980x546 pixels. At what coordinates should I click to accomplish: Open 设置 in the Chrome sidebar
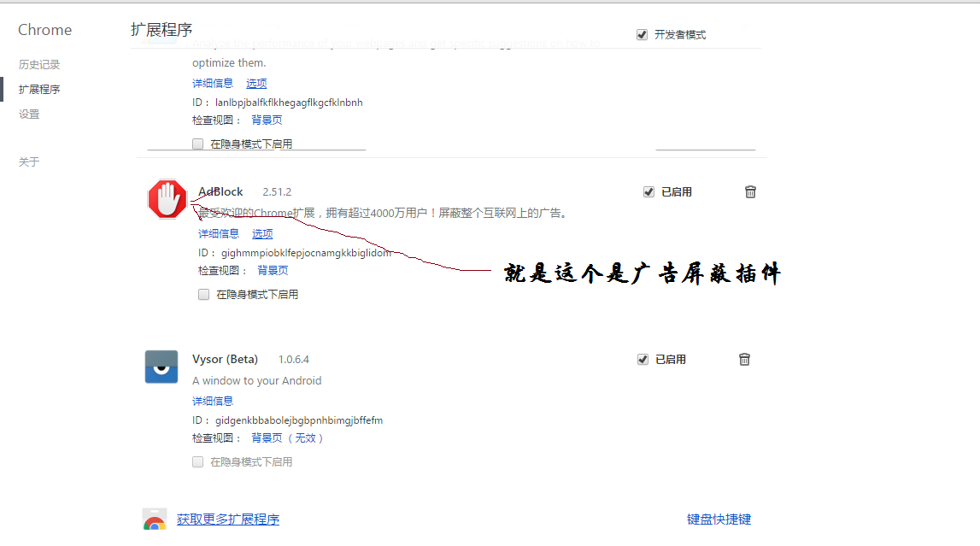point(29,114)
